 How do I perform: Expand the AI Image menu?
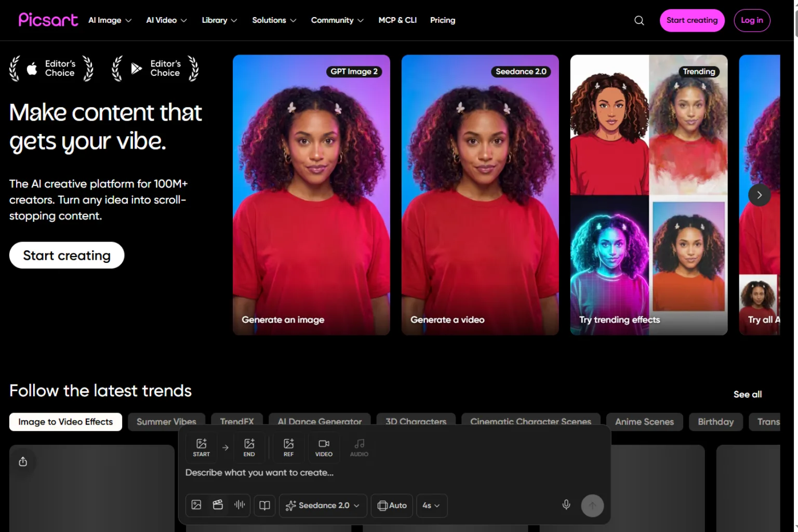click(x=110, y=20)
